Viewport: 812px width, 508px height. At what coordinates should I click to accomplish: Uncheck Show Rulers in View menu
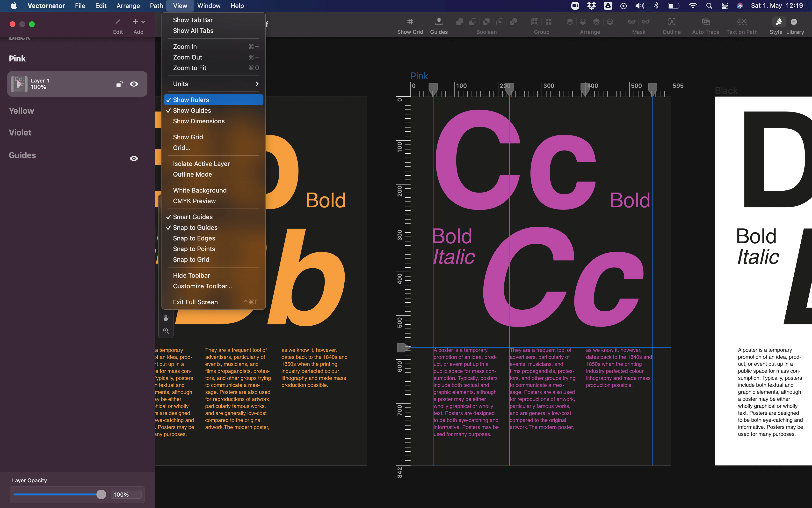[213, 100]
